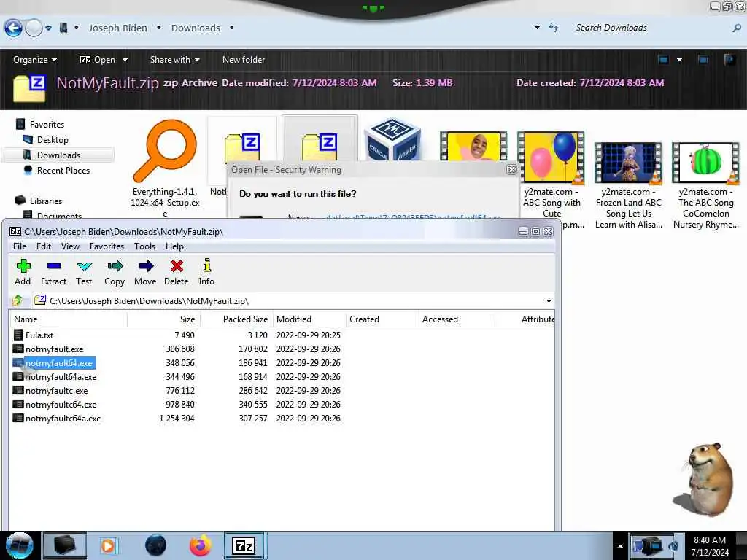
Task: Change view icon in Explorer toolbar
Action: tap(663, 60)
